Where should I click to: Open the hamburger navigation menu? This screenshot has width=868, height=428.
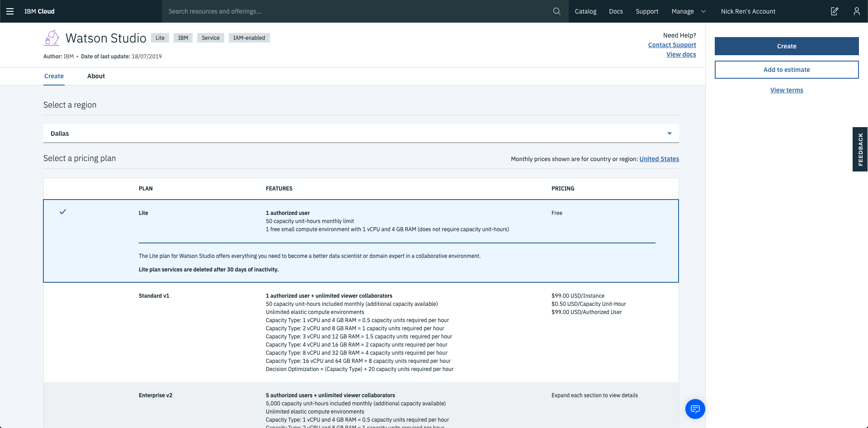(x=10, y=11)
